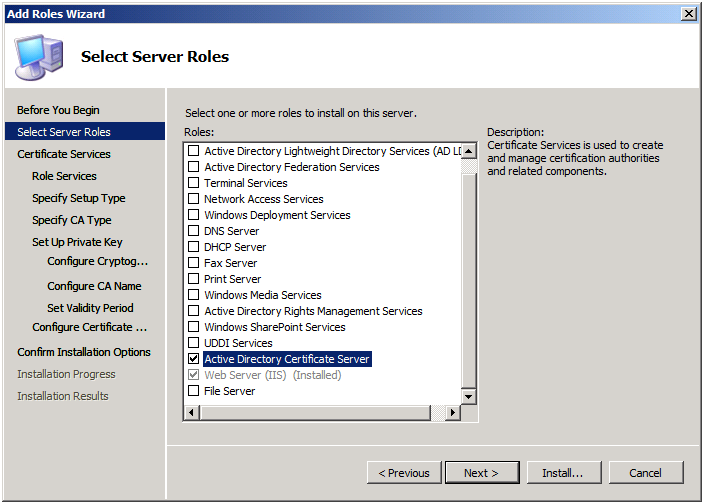Click the grayed Web Server (IIS) checkbox

tap(194, 374)
